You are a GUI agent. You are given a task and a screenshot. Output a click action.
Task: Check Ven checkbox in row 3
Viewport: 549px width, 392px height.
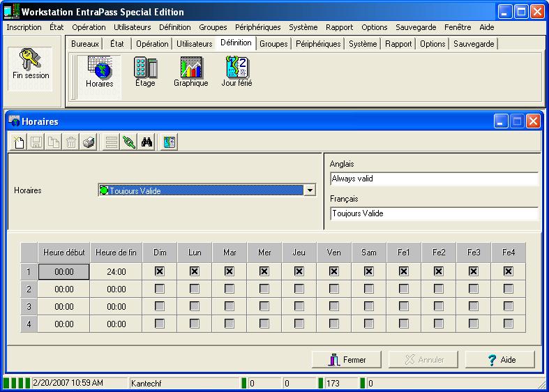point(334,306)
